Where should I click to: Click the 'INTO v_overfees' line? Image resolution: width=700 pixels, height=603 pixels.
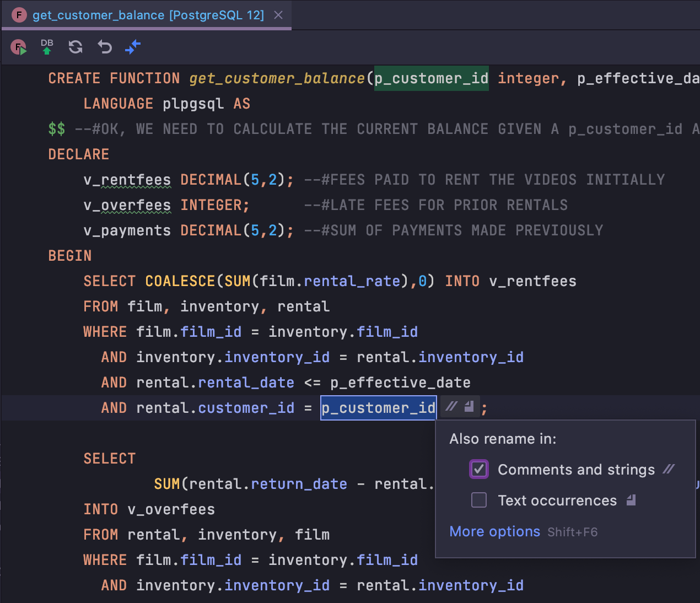click(x=149, y=509)
